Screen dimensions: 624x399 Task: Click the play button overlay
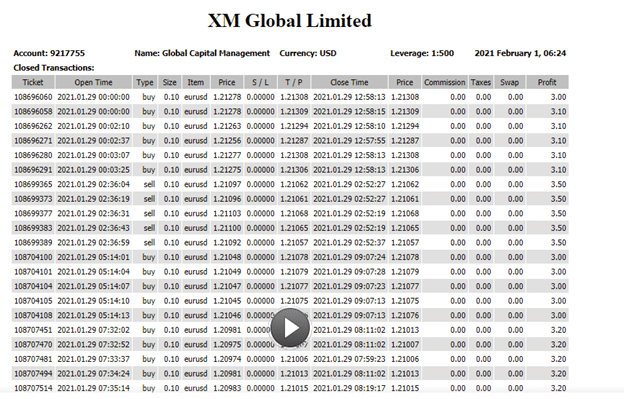tap(290, 327)
